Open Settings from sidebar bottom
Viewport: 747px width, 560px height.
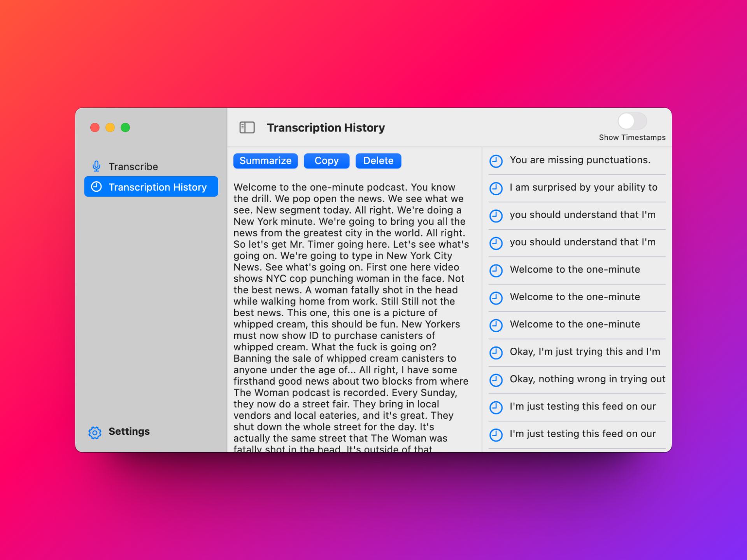pos(129,431)
